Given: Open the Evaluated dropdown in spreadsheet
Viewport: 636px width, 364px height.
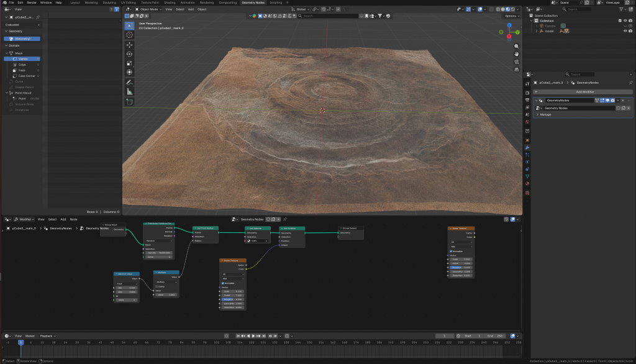Looking at the screenshot, I should 22,25.
